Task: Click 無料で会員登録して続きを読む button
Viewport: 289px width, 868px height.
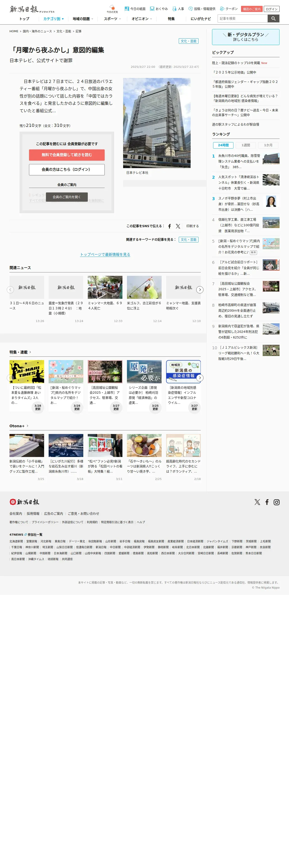Action: 67,155
